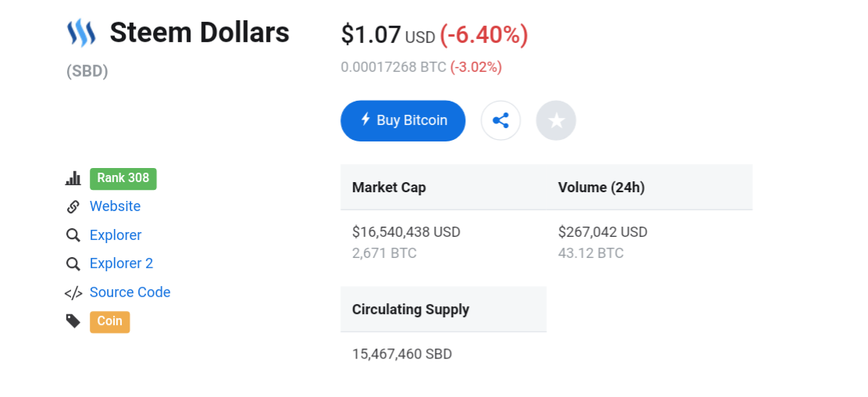Open the Website link
The height and width of the screenshot is (397, 868).
pos(115,206)
